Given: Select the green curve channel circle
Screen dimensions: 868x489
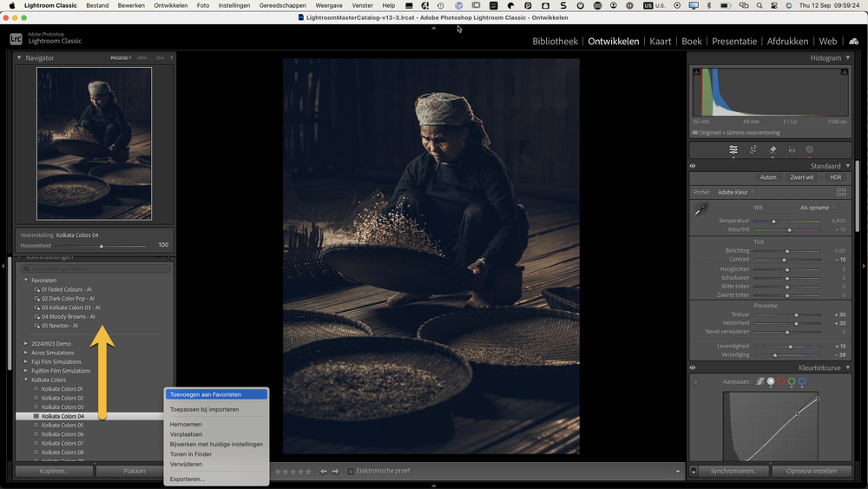Looking at the screenshot, I should click(x=792, y=381).
